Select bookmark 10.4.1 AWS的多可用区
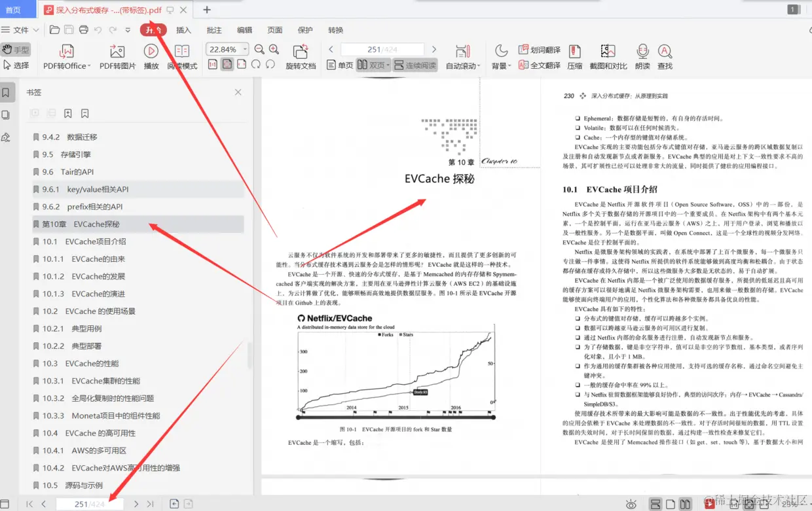This screenshot has height=511, width=812. click(x=138, y=451)
